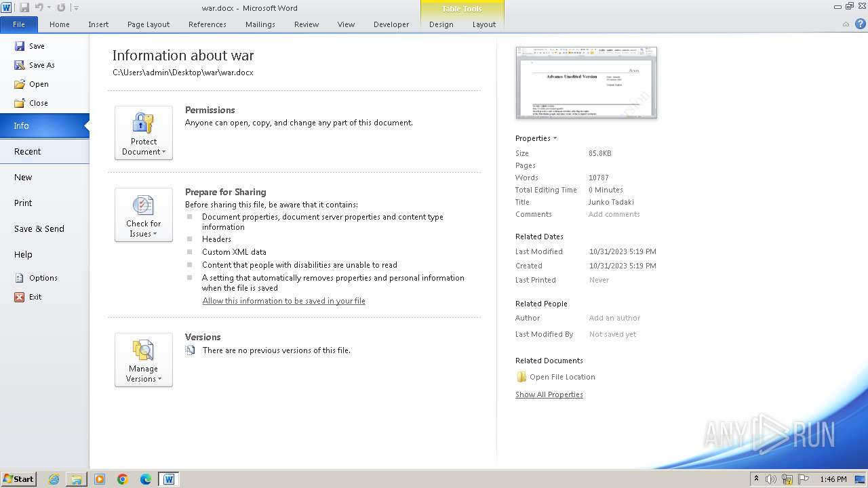This screenshot has height=488, width=868.
Task: Click the volume speaker tray icon
Action: click(771, 479)
